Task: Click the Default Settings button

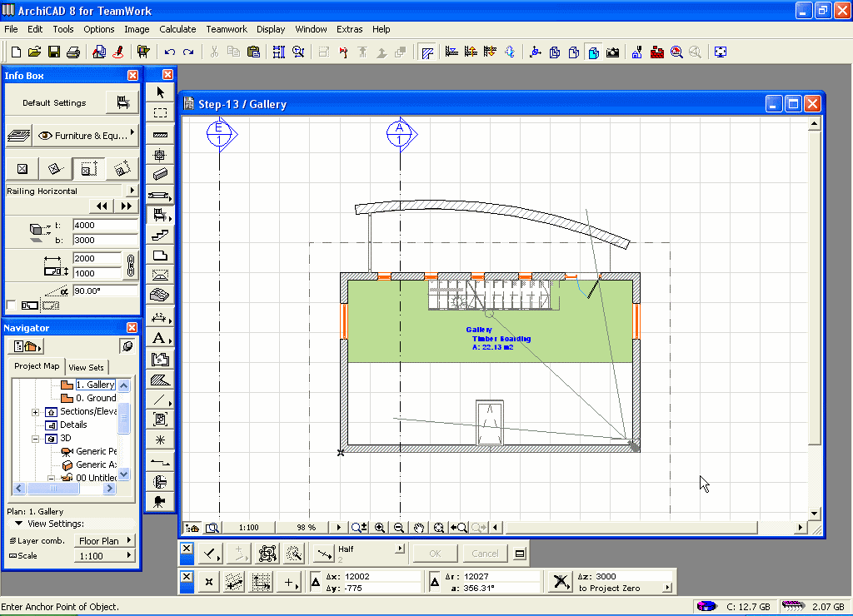Action: coord(54,103)
